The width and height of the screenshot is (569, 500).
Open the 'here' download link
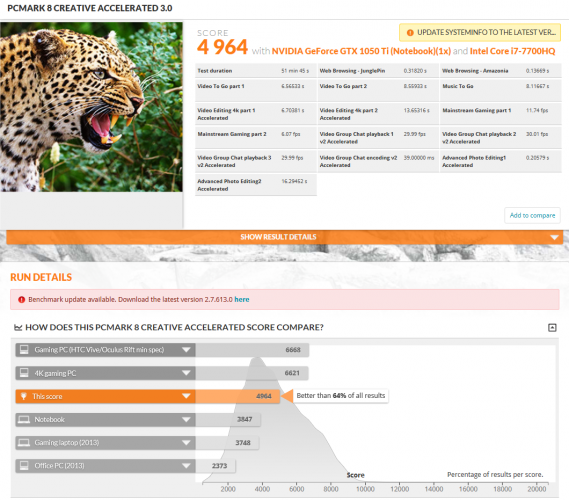coord(242,300)
